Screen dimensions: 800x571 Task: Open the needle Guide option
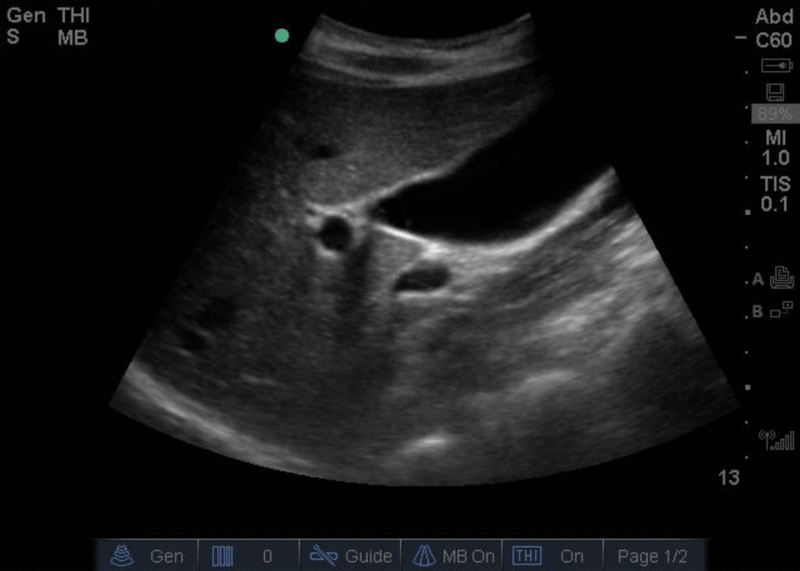coord(350,555)
